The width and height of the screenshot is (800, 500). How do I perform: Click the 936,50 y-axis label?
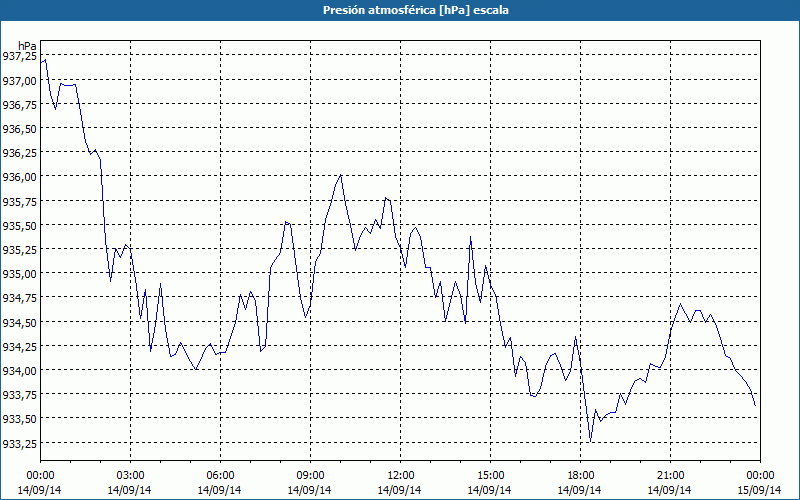19,129
